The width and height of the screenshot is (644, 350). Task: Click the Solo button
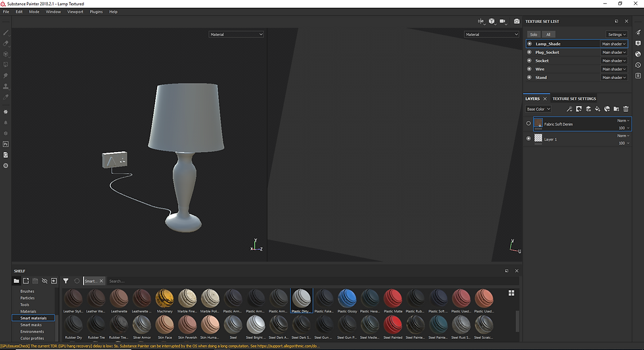534,35
